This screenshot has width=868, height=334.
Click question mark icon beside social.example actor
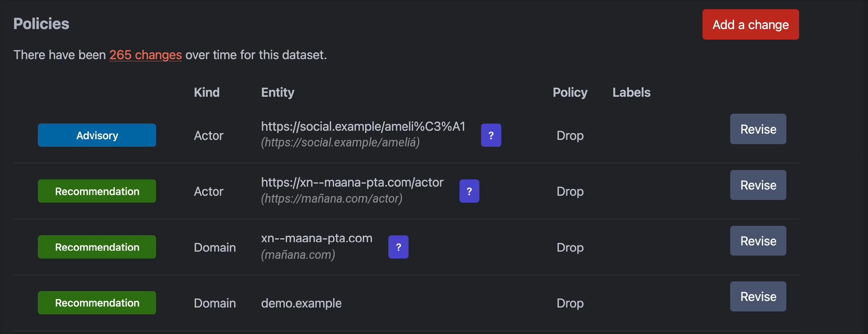[490, 135]
